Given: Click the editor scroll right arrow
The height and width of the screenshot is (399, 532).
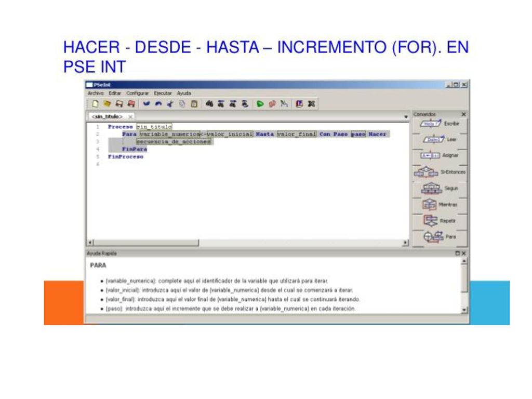Looking at the screenshot, I should (x=405, y=243).
